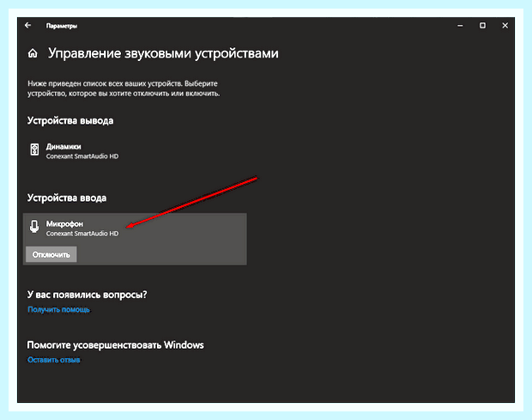Open Settings home via house icon
The image size is (532, 420).
point(33,53)
